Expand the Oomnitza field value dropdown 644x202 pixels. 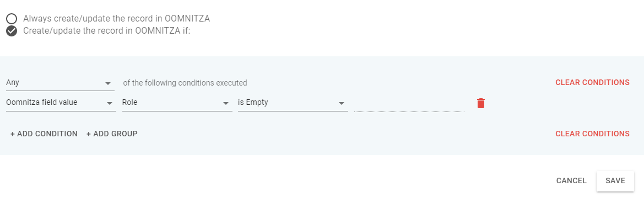pos(61,103)
